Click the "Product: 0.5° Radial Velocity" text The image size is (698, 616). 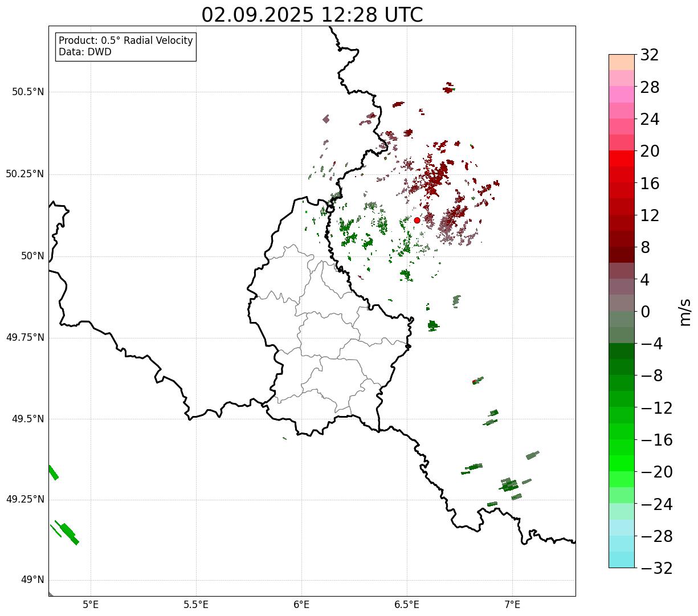(126, 41)
